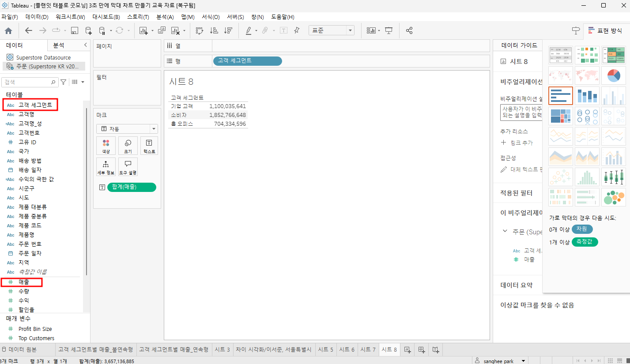Open the 파일(F) menu
This screenshot has width=630, height=364.
pyautogui.click(x=9, y=17)
